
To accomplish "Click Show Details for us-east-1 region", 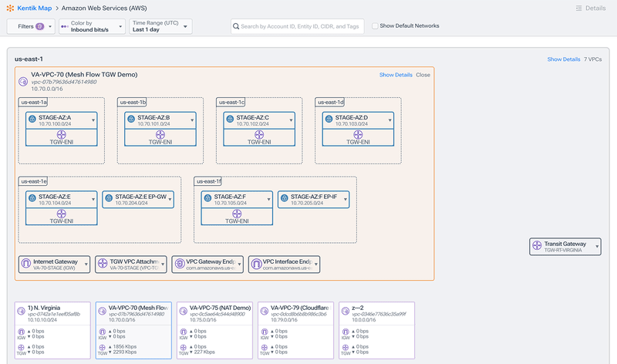I will [564, 59].
